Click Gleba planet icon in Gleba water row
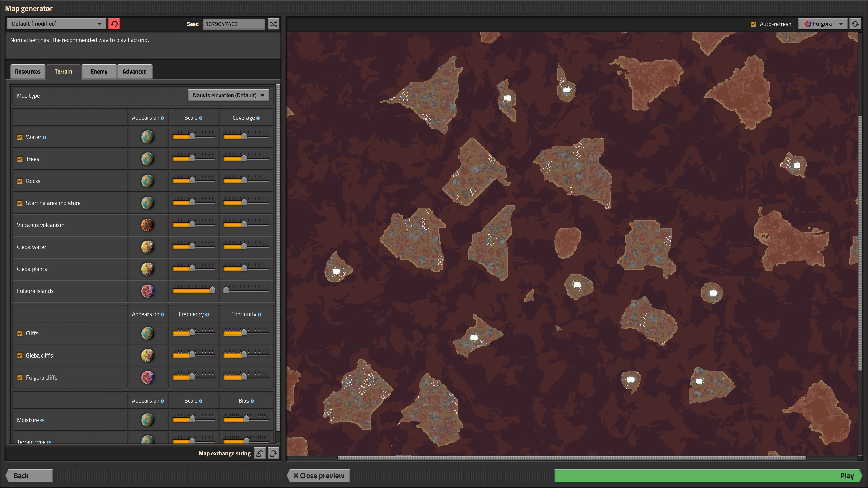Screen dimensions: 868x488 147,247
